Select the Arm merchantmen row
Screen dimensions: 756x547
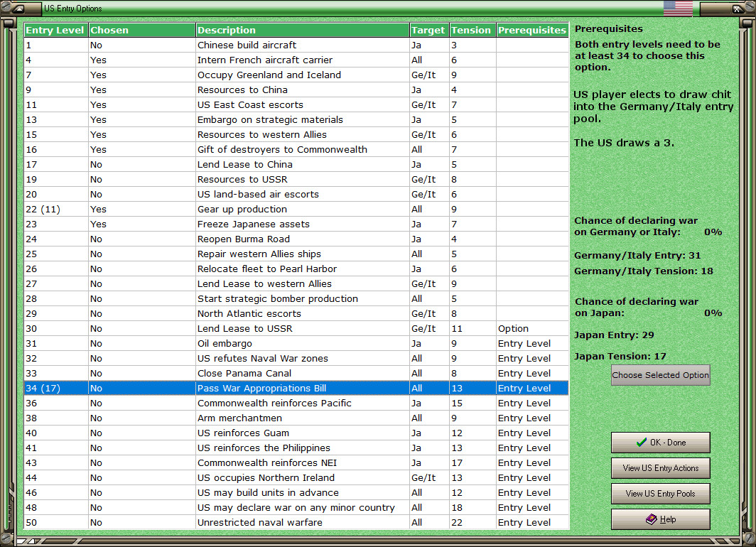296,418
